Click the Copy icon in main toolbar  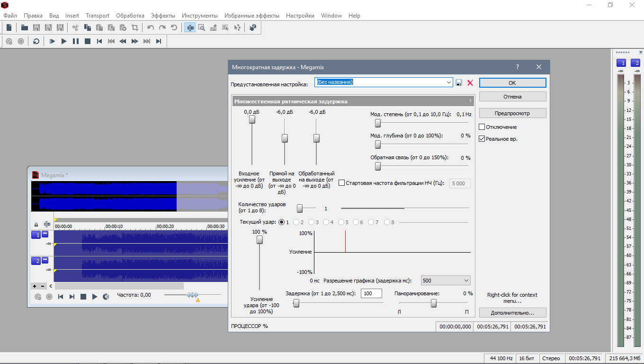[x=88, y=28]
